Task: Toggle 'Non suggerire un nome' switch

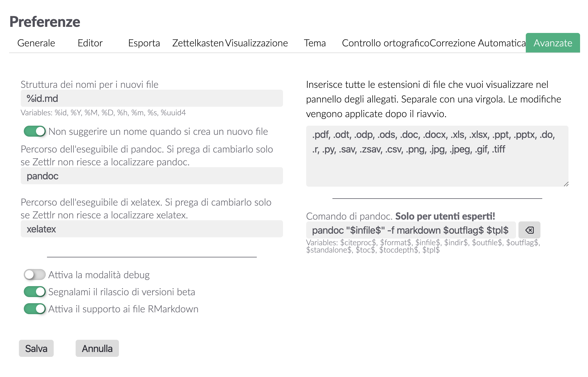Action: tap(35, 131)
